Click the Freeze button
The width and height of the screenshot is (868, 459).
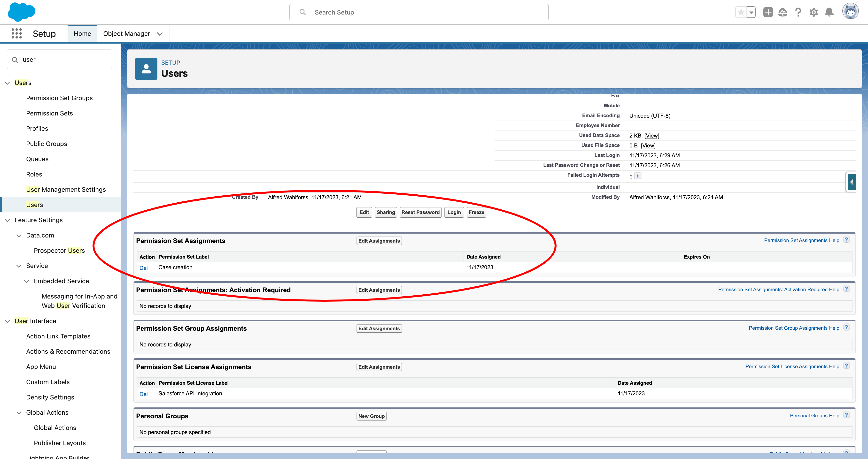[x=476, y=213]
